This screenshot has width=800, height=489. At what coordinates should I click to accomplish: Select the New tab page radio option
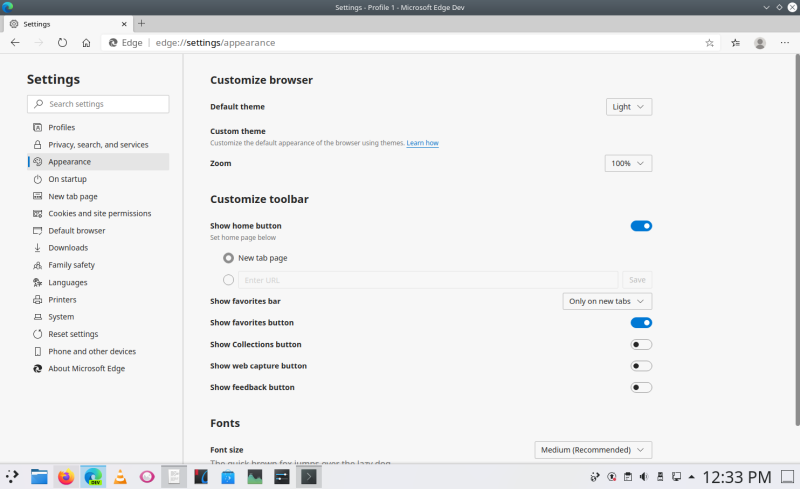click(229, 258)
